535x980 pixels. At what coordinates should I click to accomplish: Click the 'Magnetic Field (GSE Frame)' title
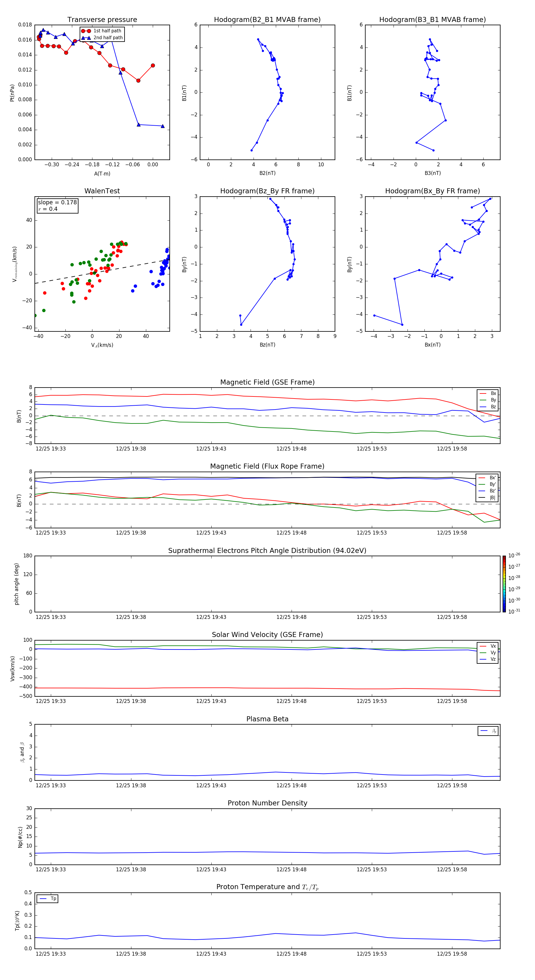pyautogui.click(x=267, y=382)
